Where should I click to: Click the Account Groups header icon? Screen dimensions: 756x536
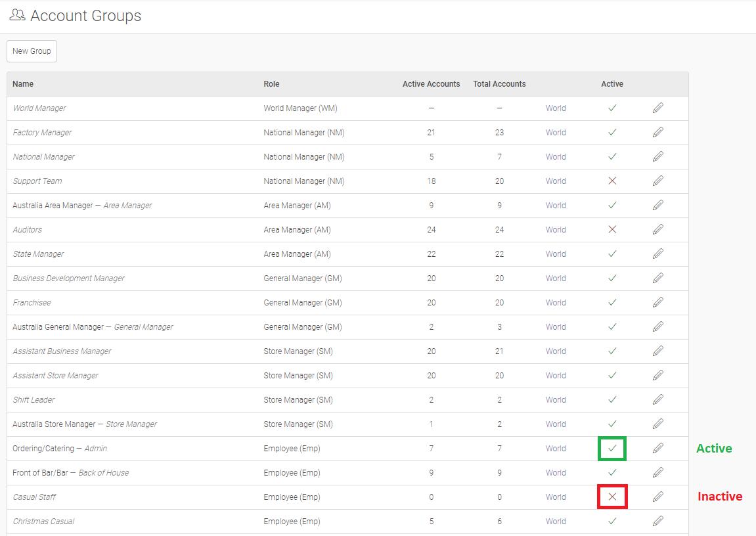click(18, 15)
